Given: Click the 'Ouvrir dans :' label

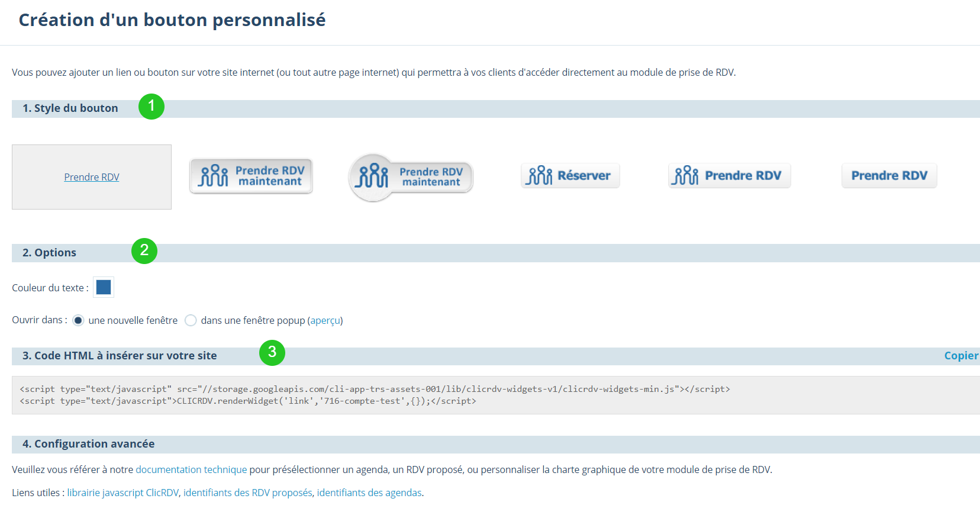Looking at the screenshot, I should (x=40, y=320).
